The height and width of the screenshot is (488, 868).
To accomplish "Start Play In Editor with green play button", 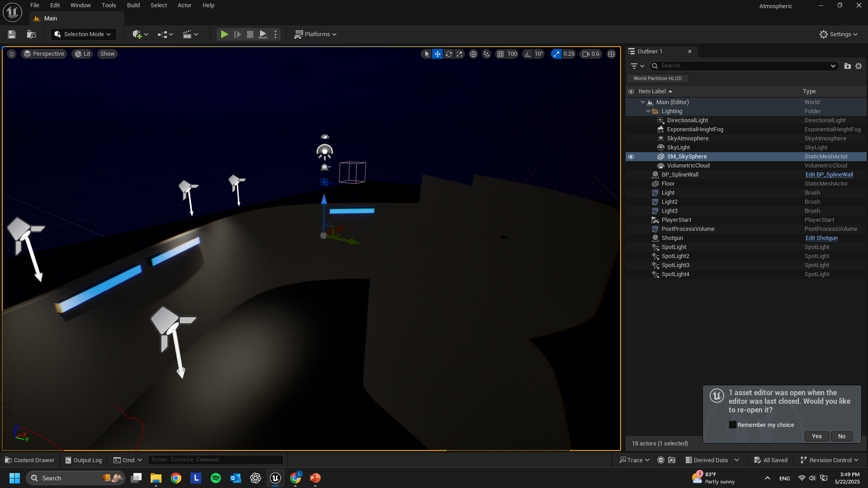I will [224, 34].
